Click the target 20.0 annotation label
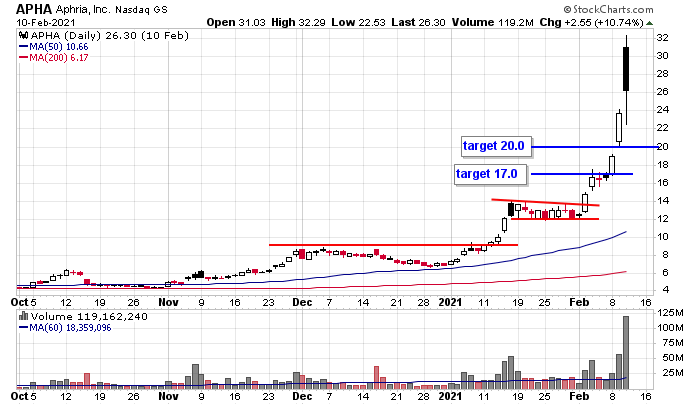The image size is (700, 405). point(496,146)
